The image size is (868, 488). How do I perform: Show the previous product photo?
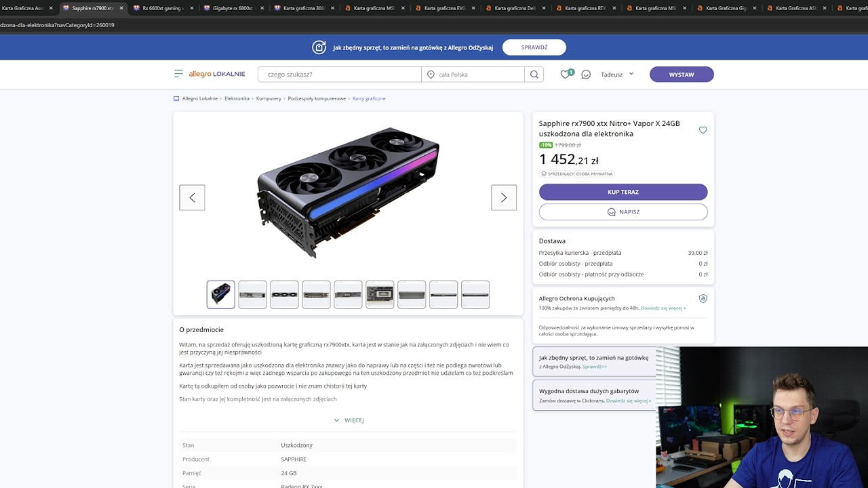[x=192, y=197]
